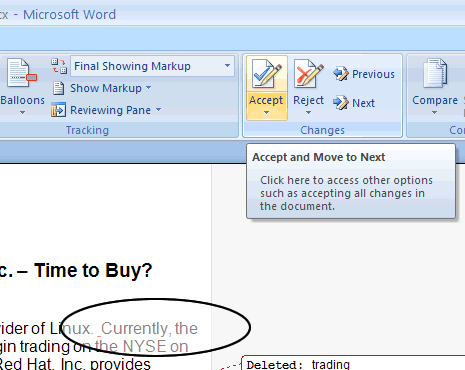This screenshot has height=370, width=465.
Task: Click the Show Markup label
Action: tap(106, 88)
